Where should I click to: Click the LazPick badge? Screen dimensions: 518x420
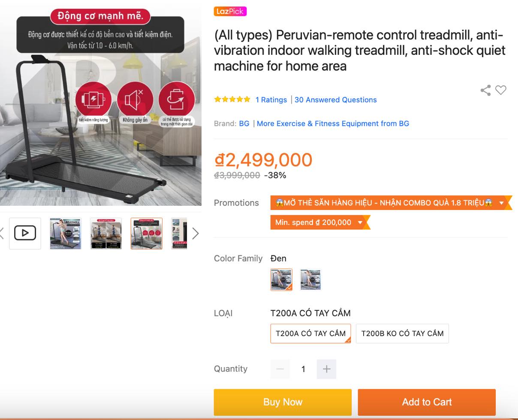230,12
